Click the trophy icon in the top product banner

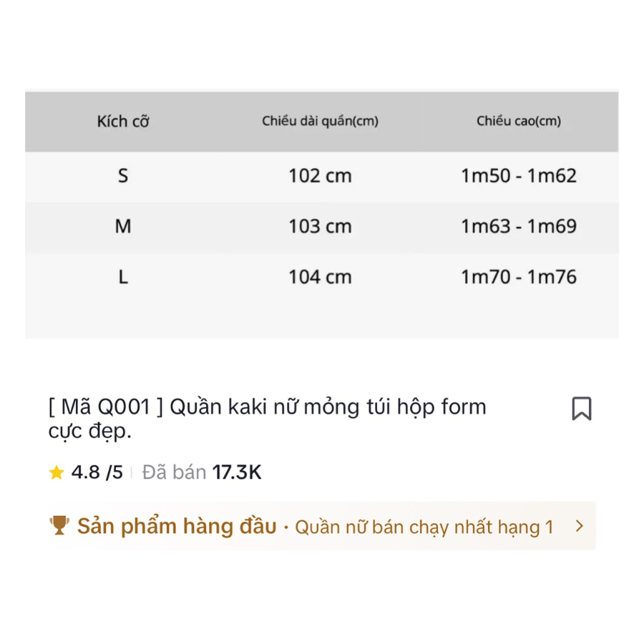tap(59, 525)
